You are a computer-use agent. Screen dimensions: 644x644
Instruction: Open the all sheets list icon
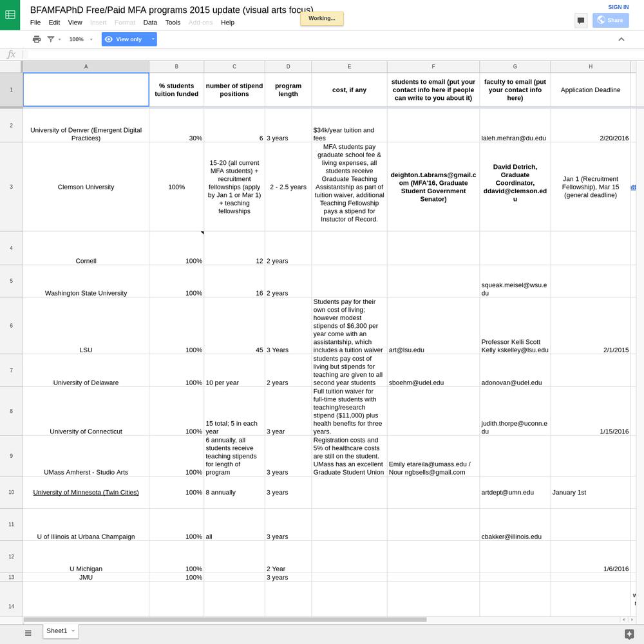pos(28,633)
